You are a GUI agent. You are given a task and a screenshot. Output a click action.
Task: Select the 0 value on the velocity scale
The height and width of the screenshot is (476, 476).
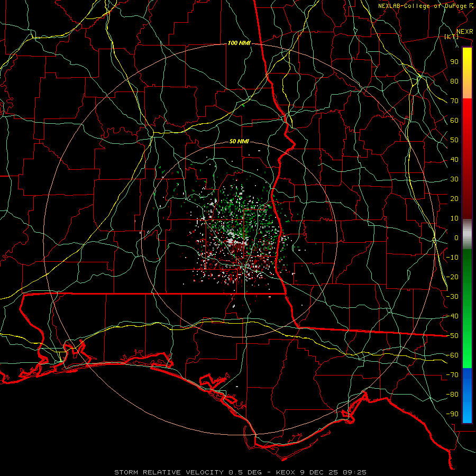[456, 238]
